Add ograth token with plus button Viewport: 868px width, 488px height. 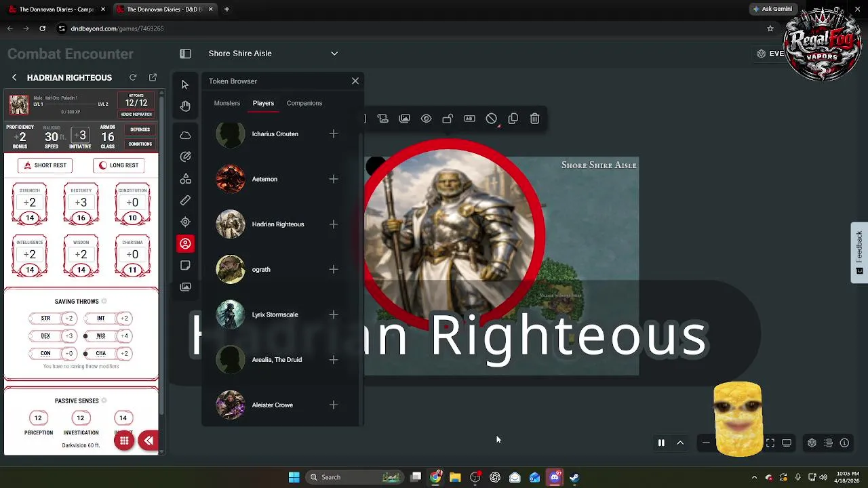(334, 270)
